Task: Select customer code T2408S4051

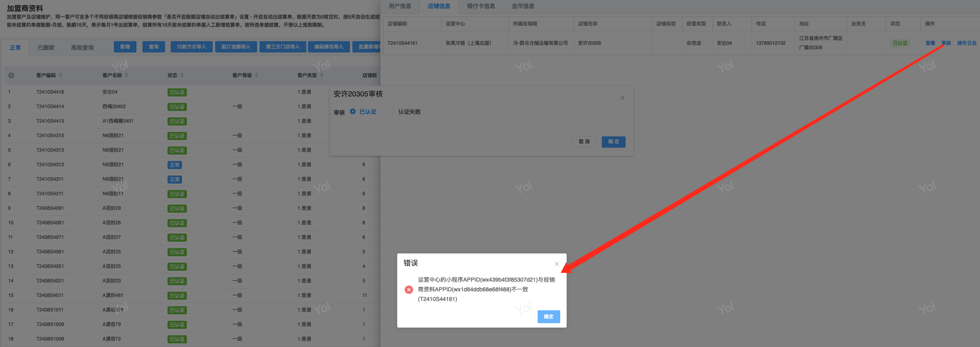Action: (x=50, y=266)
